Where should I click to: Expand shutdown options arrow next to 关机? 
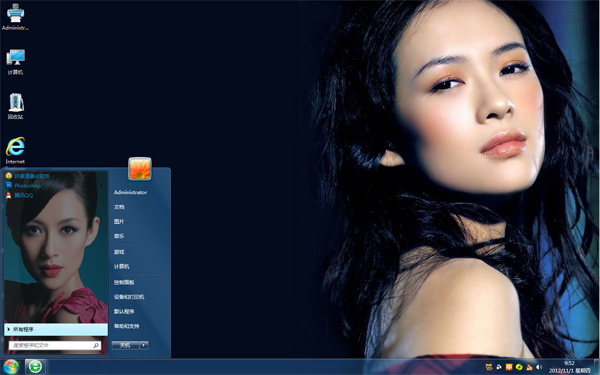click(x=144, y=345)
